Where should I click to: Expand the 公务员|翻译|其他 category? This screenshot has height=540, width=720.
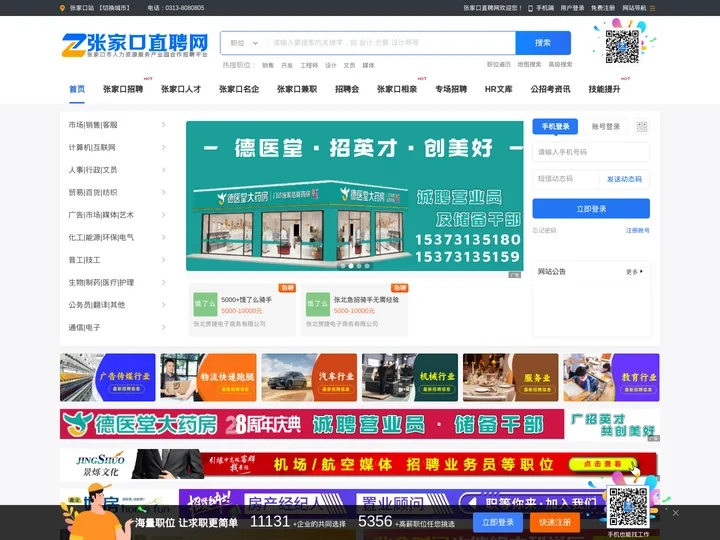coord(117,305)
